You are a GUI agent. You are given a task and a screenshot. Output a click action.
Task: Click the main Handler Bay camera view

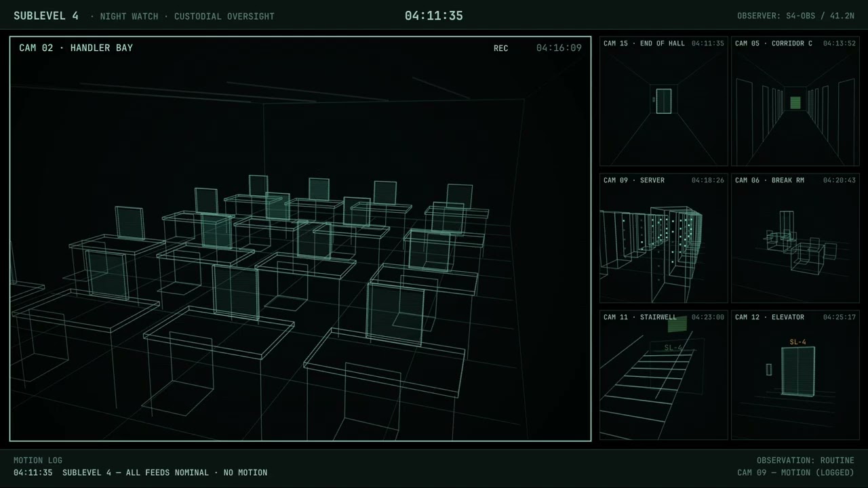pyautogui.click(x=300, y=239)
